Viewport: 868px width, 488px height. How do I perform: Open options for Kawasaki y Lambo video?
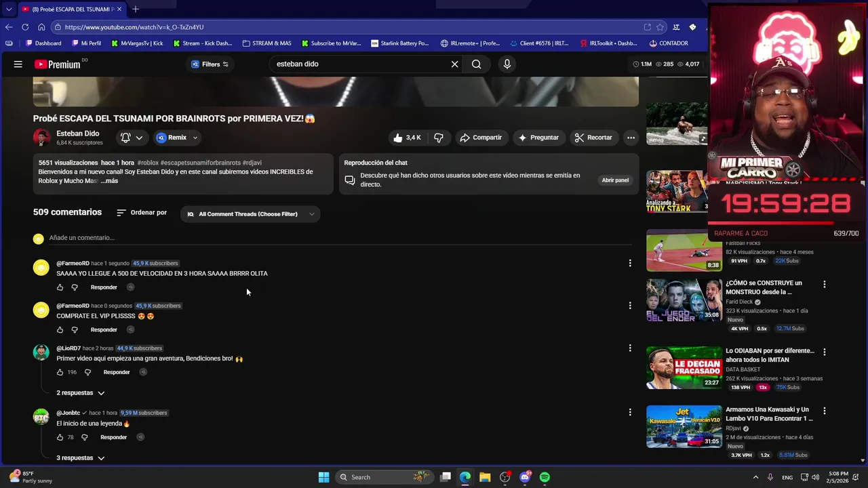pyautogui.click(x=825, y=411)
